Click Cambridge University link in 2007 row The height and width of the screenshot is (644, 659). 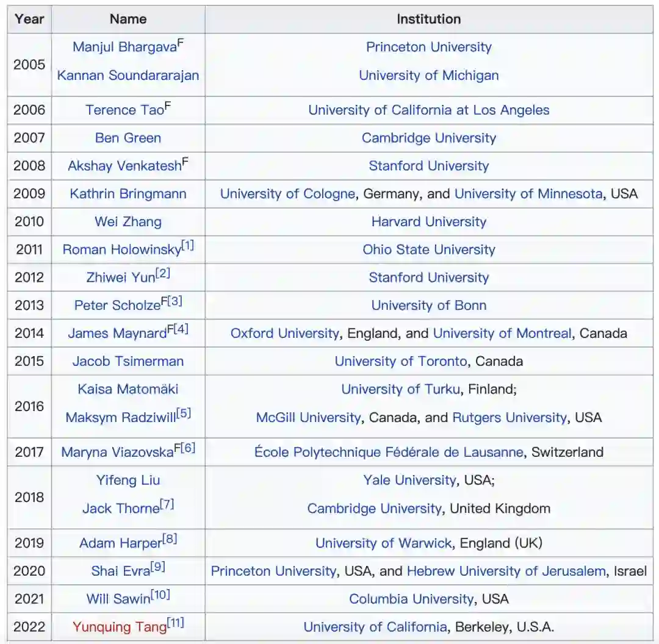click(x=429, y=138)
